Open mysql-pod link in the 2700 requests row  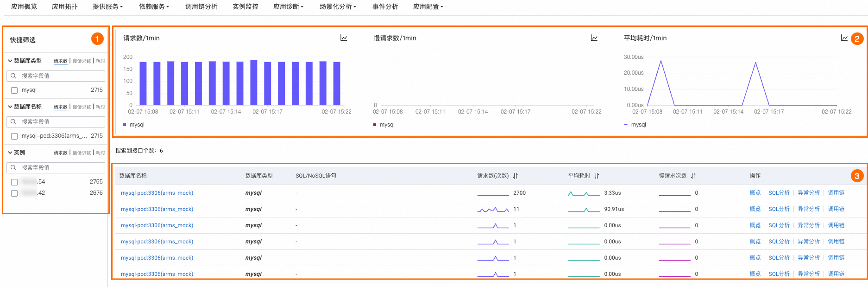point(157,193)
